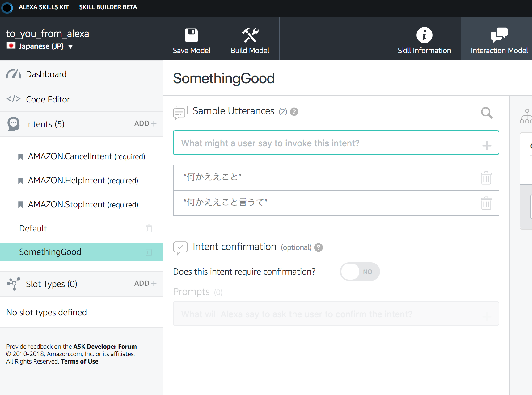Open the Terms of Use link
This screenshot has width=532, height=395.
tap(79, 361)
